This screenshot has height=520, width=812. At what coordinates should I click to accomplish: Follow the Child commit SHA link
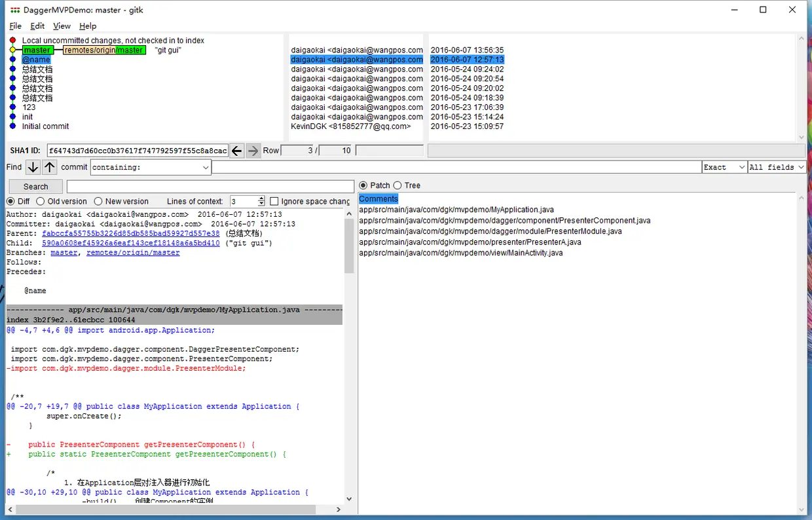point(131,243)
